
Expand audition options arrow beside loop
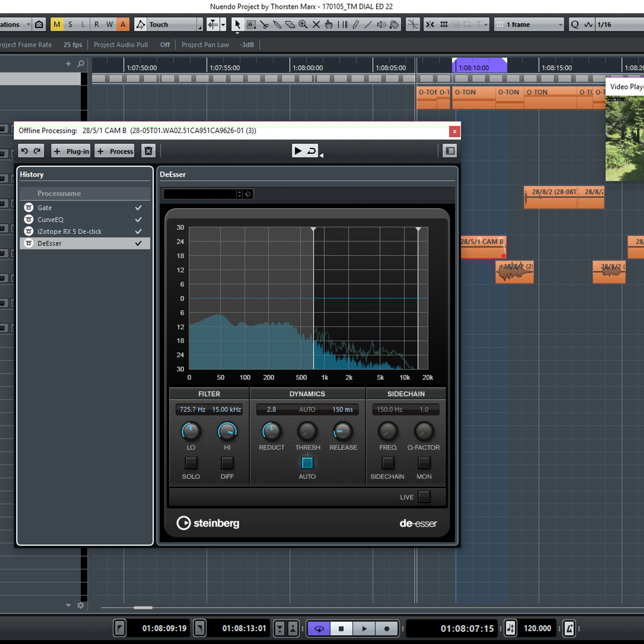click(321, 155)
